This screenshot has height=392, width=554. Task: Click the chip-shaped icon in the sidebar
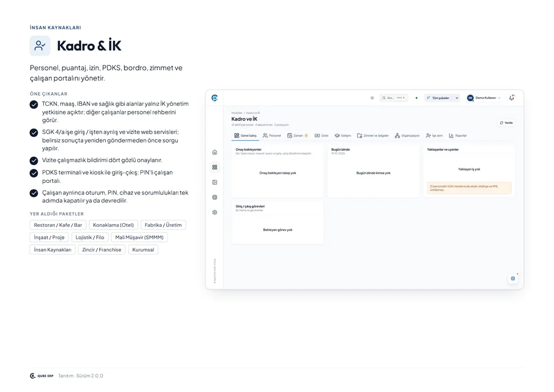(215, 197)
